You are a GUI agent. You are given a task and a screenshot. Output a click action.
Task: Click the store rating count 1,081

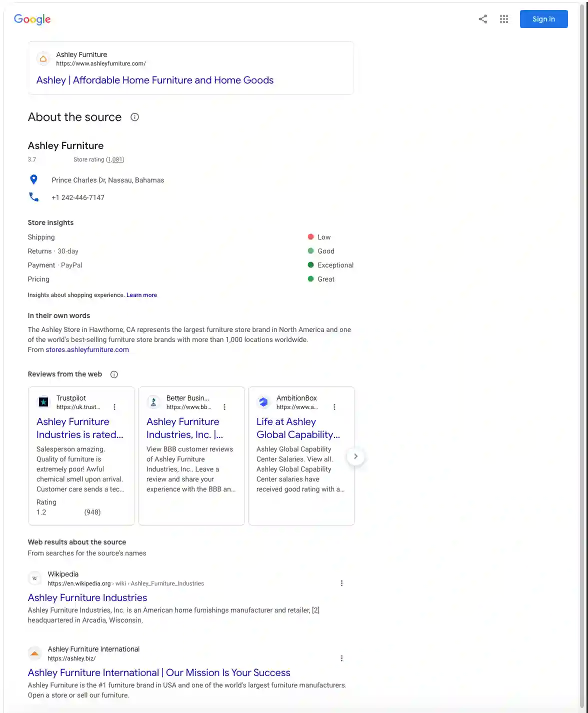point(115,159)
